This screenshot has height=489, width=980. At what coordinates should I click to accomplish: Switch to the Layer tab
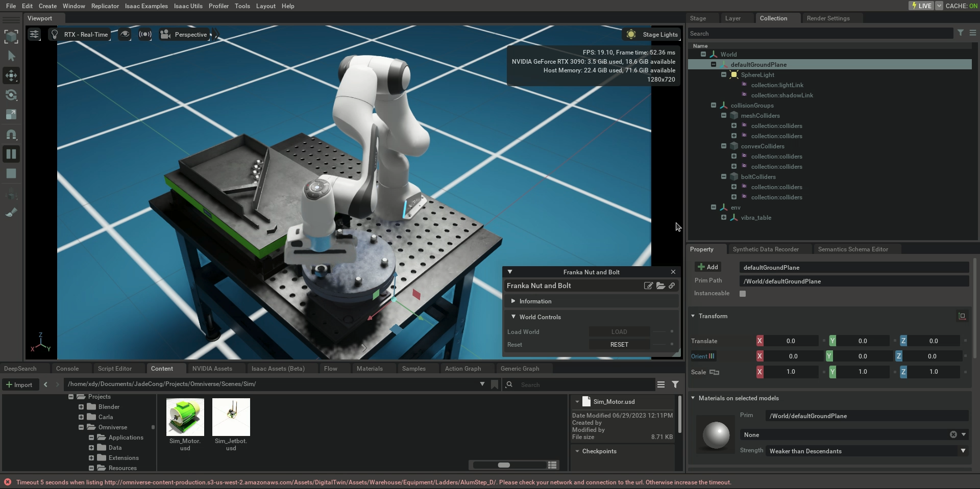click(732, 18)
